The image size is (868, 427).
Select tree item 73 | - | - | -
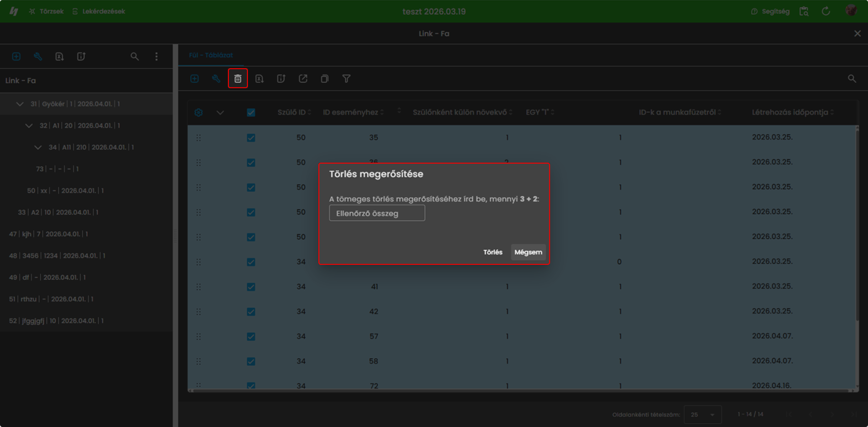57,169
